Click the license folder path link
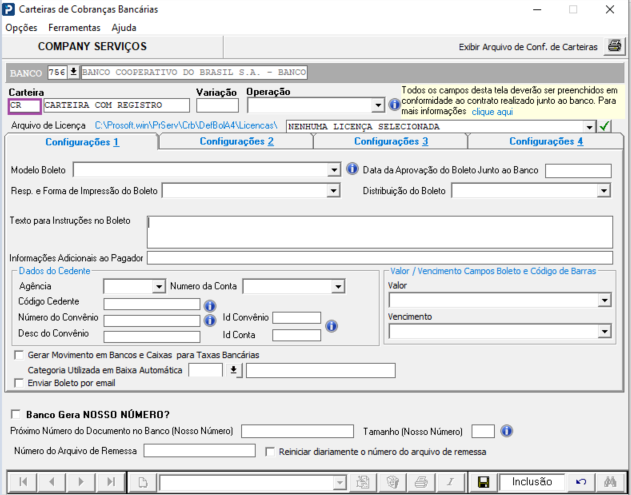631x495 pixels. (x=186, y=126)
